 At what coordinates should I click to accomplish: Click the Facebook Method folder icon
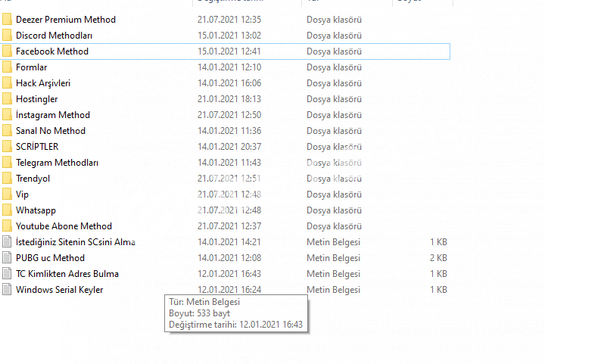(x=7, y=51)
